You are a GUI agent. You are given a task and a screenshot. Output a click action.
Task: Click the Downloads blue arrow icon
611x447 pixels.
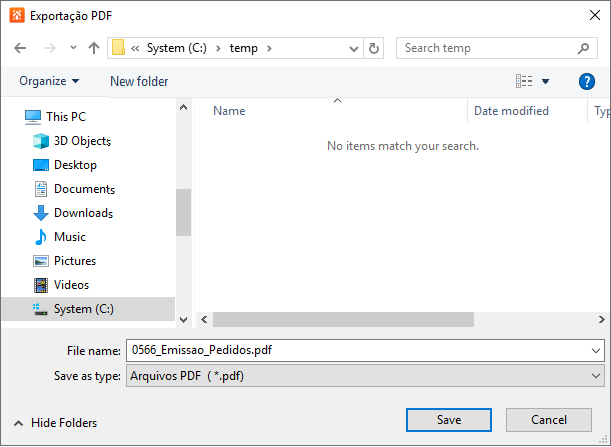click(41, 213)
